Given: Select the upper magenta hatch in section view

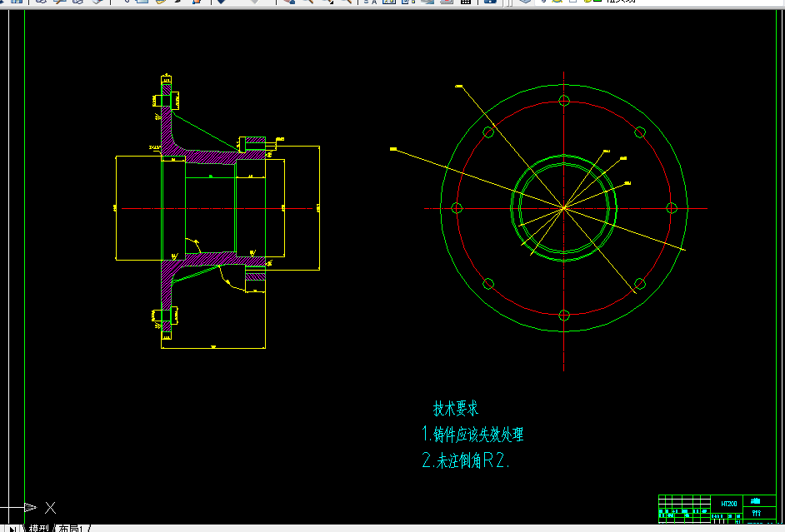Looking at the screenshot, I should click(210, 157).
